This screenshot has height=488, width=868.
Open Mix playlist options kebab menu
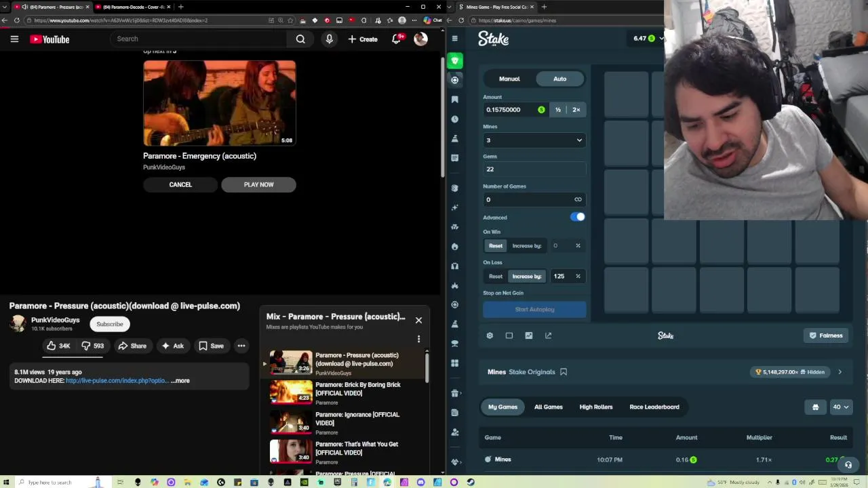[x=418, y=339]
